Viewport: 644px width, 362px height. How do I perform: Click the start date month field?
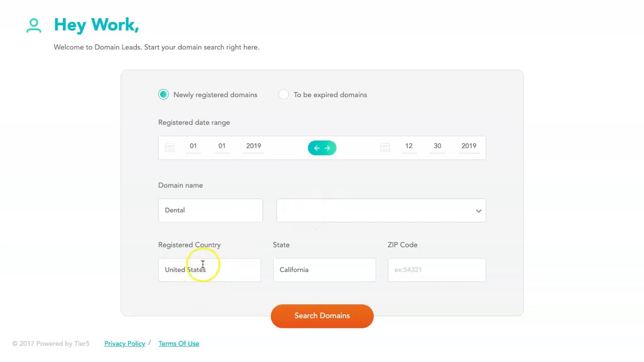click(x=193, y=146)
